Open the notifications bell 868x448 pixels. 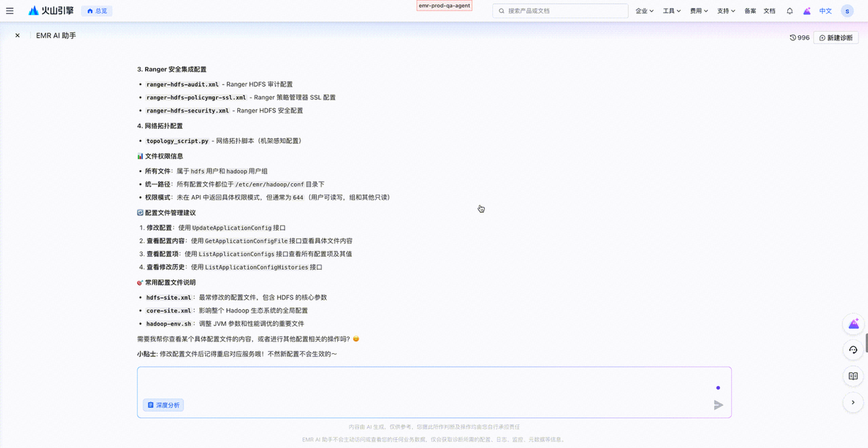coord(789,11)
